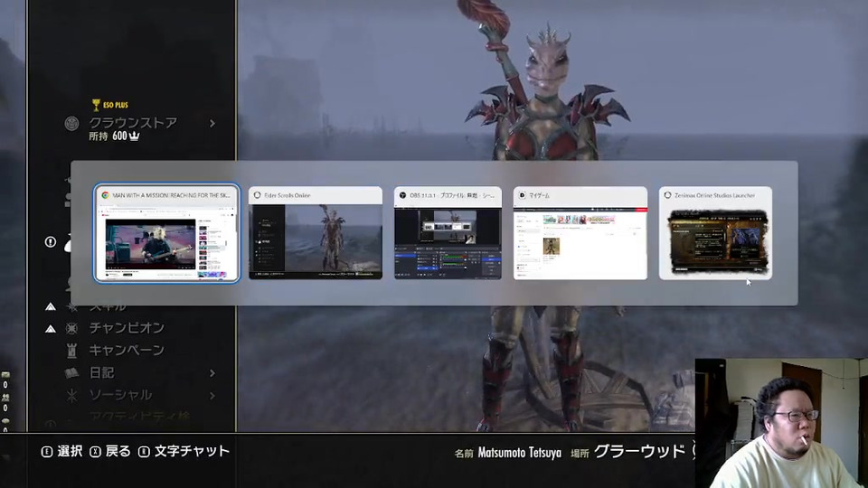The height and width of the screenshot is (488, 868).
Task: Click the triangle indicator beside チャンピオン
Action: pos(51,329)
